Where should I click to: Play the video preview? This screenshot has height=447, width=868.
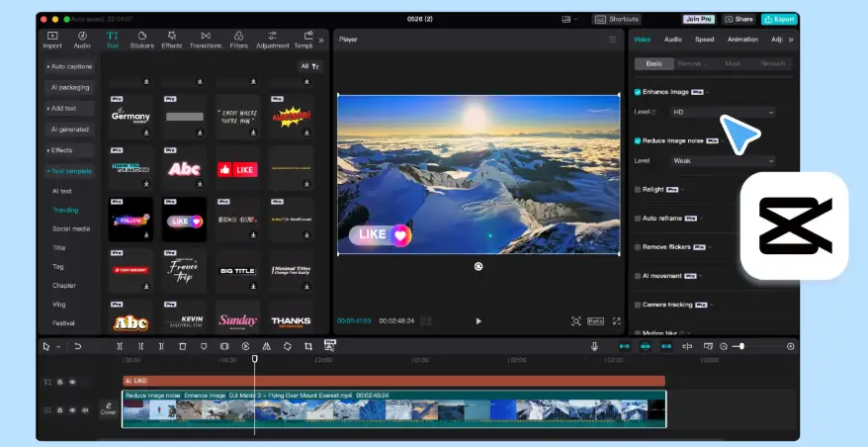tap(478, 321)
